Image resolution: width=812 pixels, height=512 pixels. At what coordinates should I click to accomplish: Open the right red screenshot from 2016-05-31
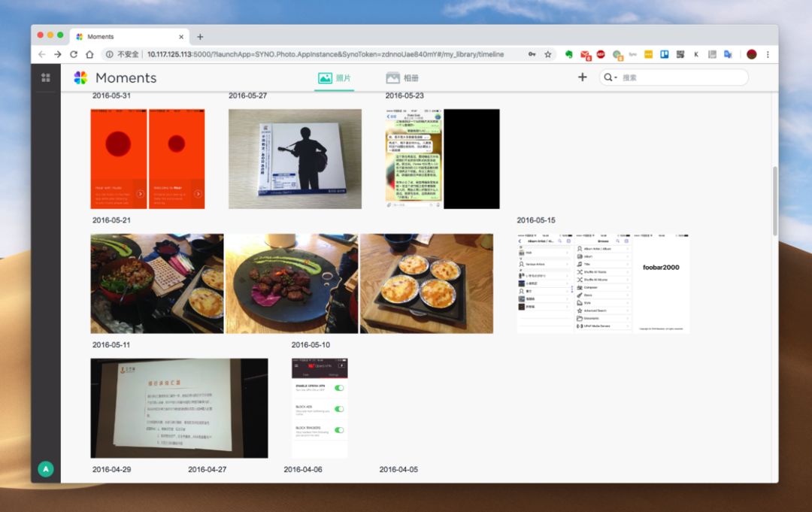[x=177, y=159]
